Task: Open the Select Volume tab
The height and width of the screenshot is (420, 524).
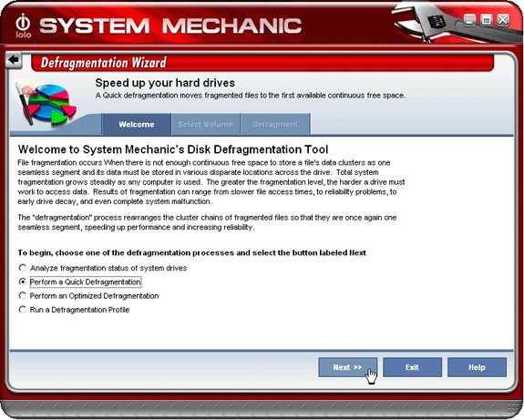Action: [x=206, y=124]
